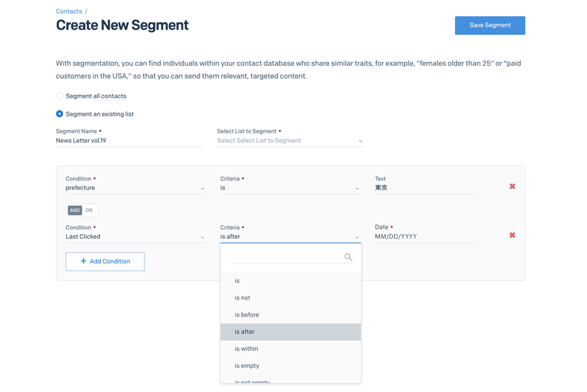Pick 'is before' in the criteria options
Image resolution: width=587 pixels, height=392 pixels.
coord(247,315)
